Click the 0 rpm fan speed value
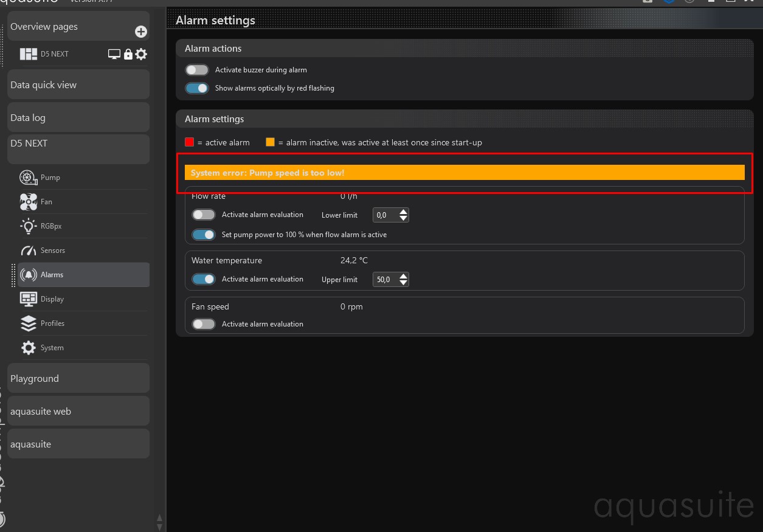 coord(351,306)
